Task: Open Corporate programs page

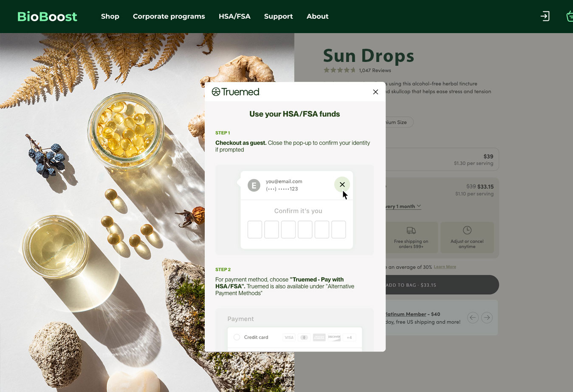Action: (x=169, y=17)
